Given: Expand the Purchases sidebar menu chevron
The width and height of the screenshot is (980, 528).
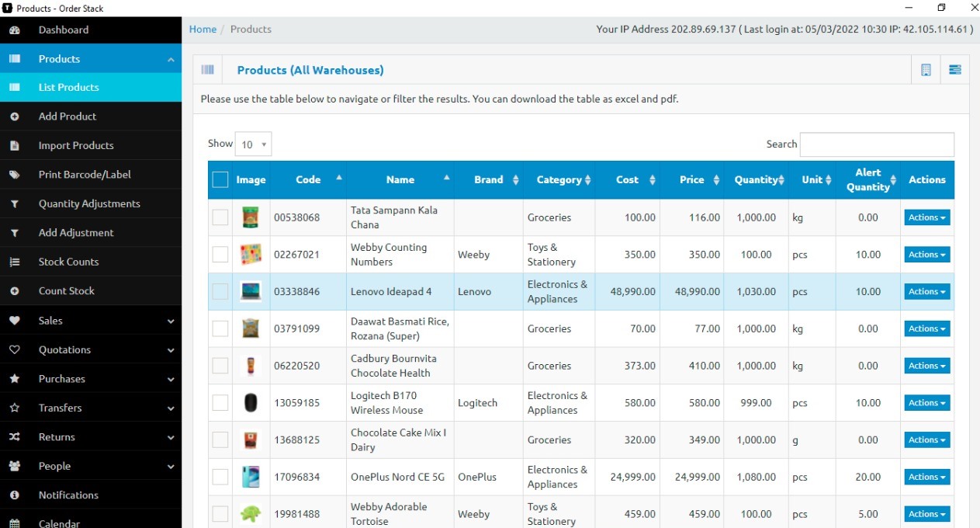Looking at the screenshot, I should (x=171, y=379).
